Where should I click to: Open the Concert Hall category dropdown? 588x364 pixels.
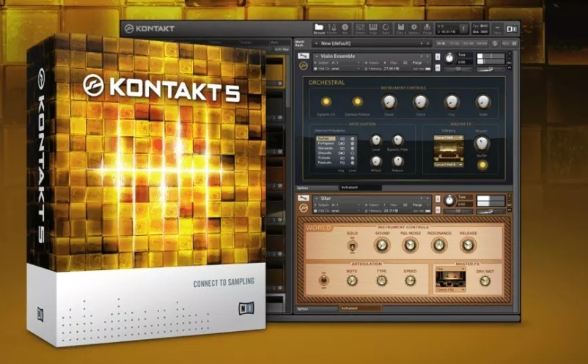[449, 138]
